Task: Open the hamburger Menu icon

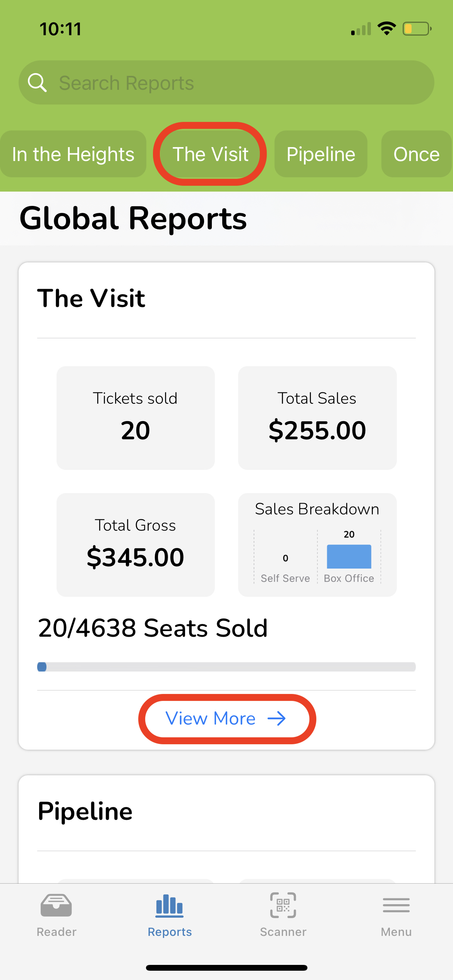Action: coord(396,905)
